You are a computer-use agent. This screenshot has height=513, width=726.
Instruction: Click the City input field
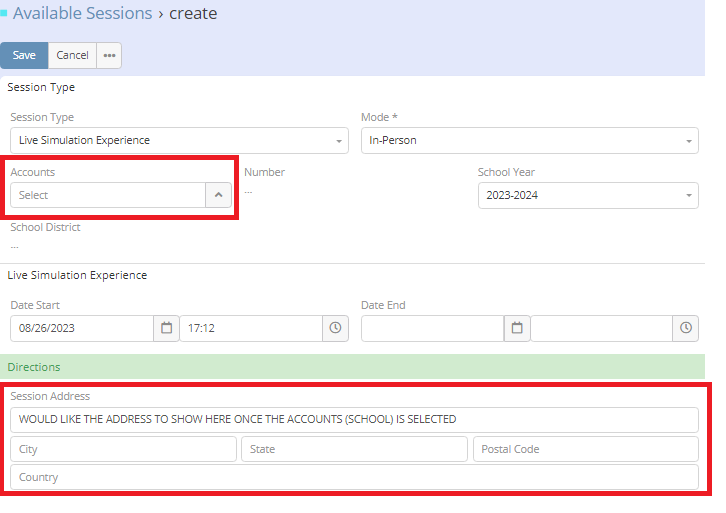click(123, 449)
